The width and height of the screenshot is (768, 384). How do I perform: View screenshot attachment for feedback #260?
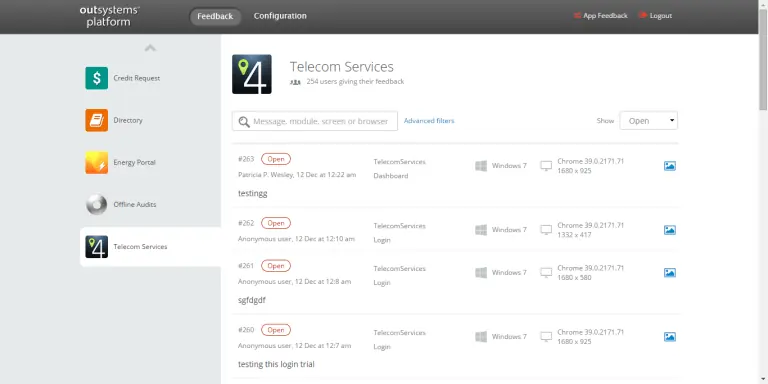click(x=670, y=336)
